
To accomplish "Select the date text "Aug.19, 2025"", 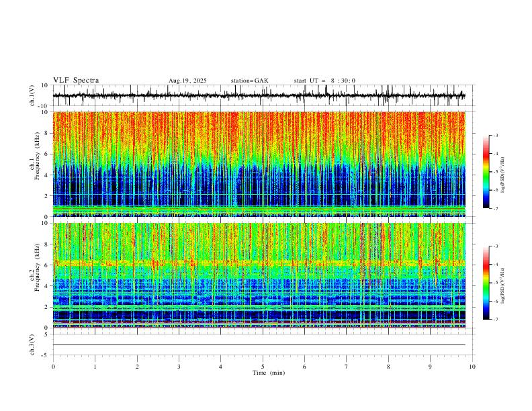I will click(x=187, y=81).
